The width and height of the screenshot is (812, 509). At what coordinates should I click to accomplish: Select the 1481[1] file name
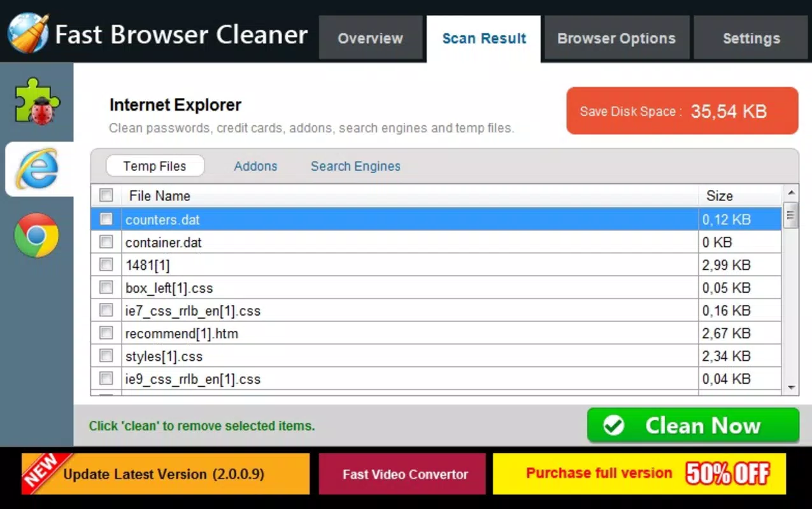point(148,265)
